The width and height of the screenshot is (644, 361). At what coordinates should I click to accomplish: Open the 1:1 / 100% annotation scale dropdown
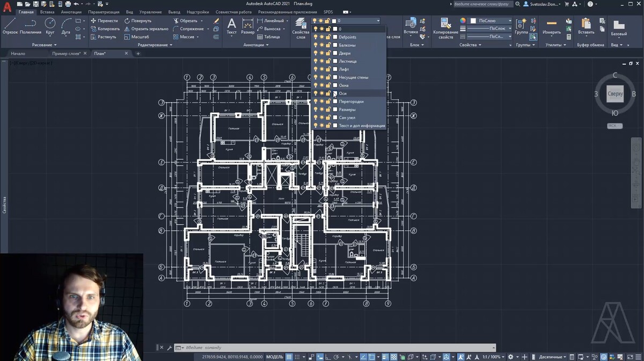(493, 357)
